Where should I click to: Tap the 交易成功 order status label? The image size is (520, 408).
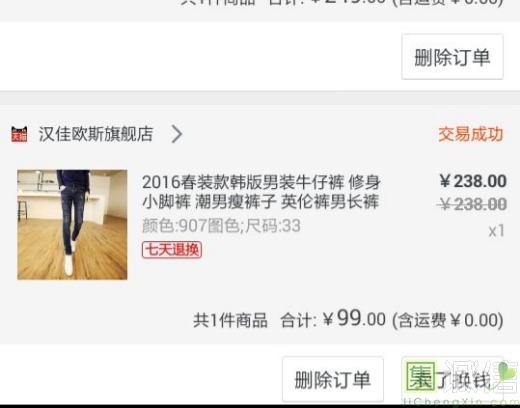470,134
